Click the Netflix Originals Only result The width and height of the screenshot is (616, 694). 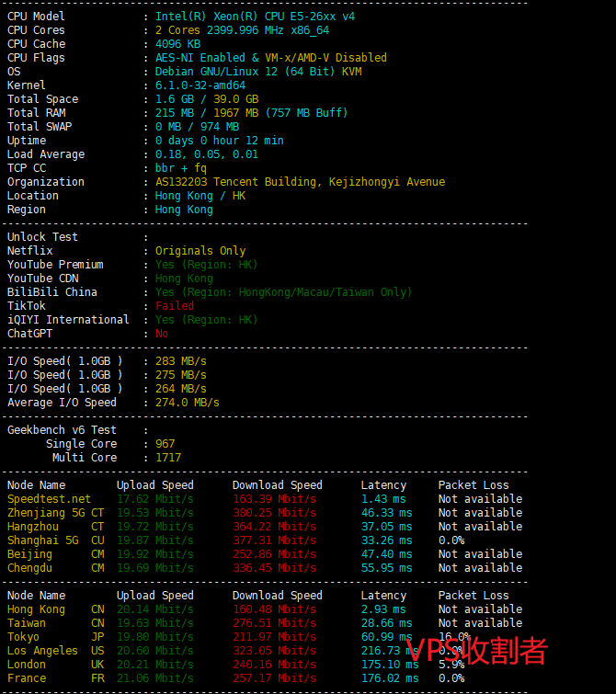tap(200, 251)
